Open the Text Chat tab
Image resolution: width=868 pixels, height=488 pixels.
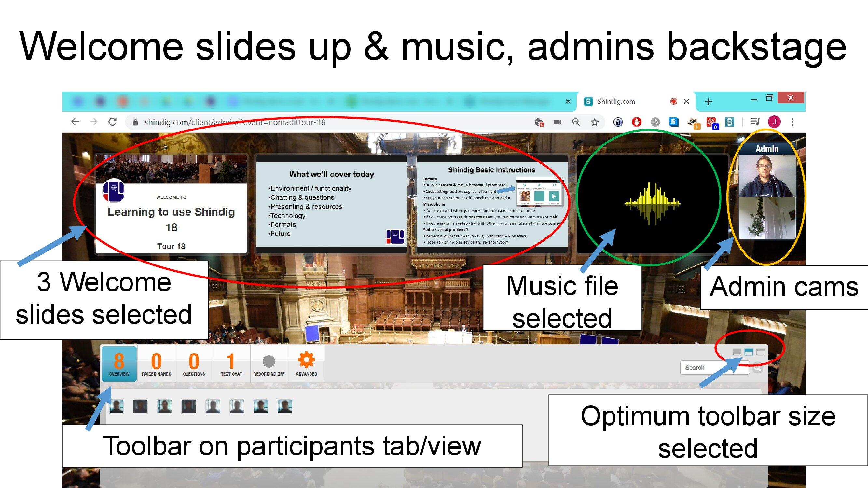(231, 363)
